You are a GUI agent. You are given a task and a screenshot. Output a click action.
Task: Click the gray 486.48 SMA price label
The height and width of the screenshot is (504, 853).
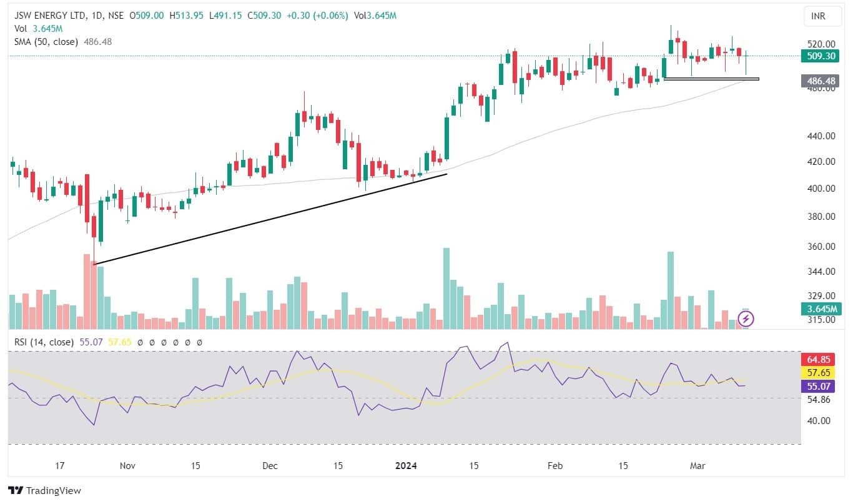coord(821,81)
